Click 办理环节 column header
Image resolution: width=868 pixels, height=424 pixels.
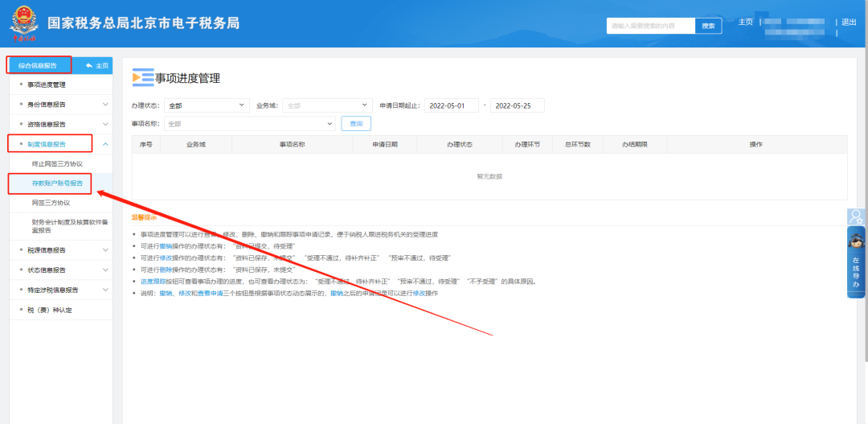[x=527, y=144]
